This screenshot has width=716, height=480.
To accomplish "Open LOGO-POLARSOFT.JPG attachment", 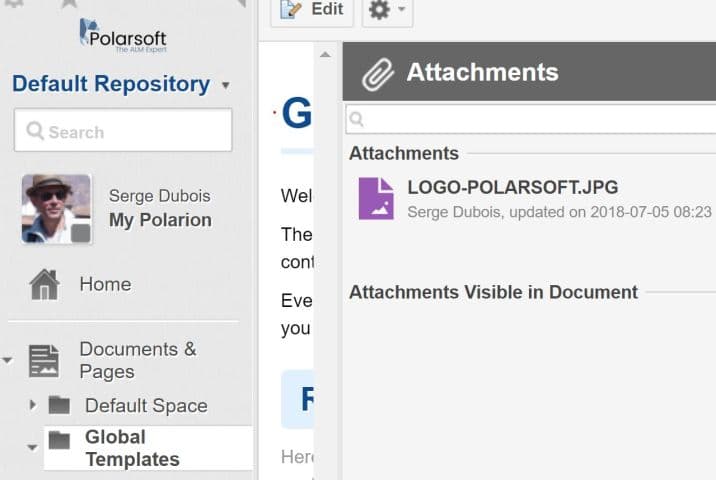I will pyautogui.click(x=512, y=187).
